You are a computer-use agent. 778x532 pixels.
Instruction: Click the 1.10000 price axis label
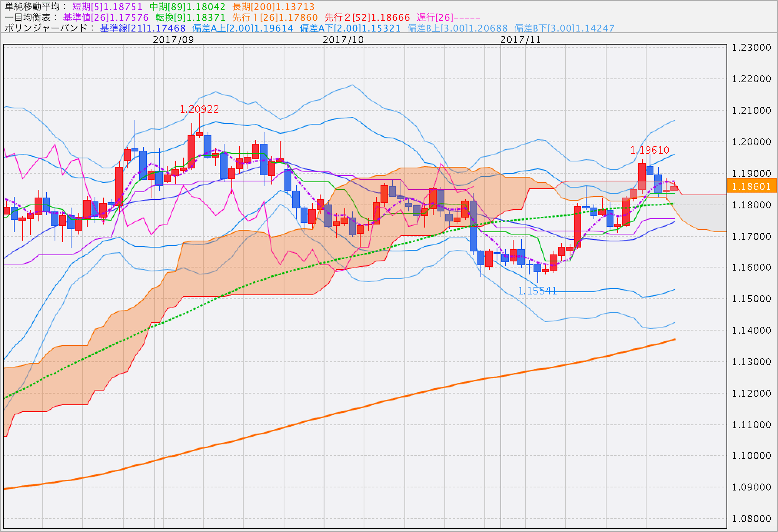point(751,456)
